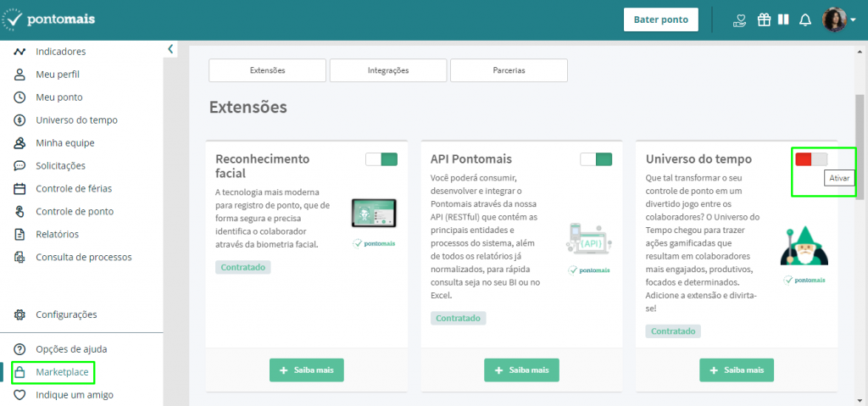Click the Solicitações chat bubble icon
The height and width of the screenshot is (406, 868).
pos(20,165)
